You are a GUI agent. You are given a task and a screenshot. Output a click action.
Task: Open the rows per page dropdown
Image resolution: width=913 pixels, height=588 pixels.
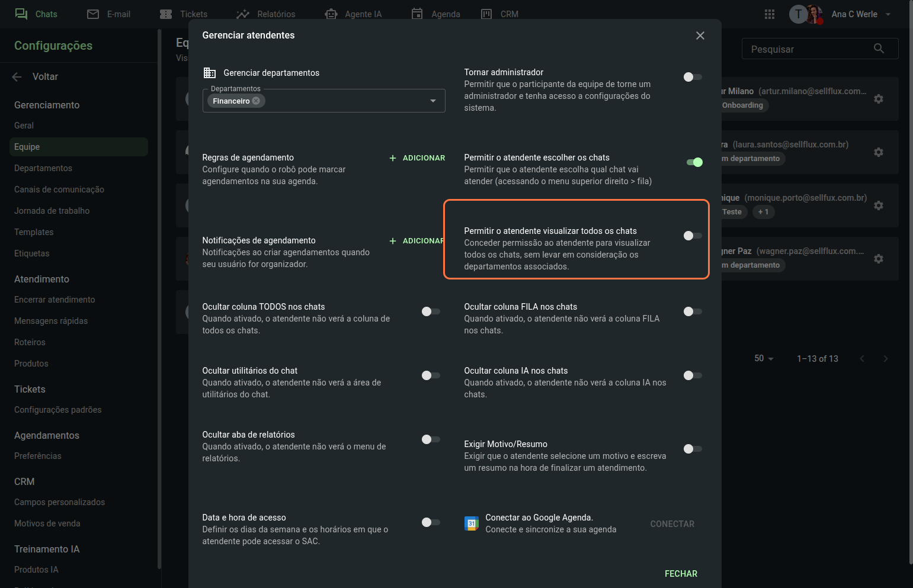764,358
